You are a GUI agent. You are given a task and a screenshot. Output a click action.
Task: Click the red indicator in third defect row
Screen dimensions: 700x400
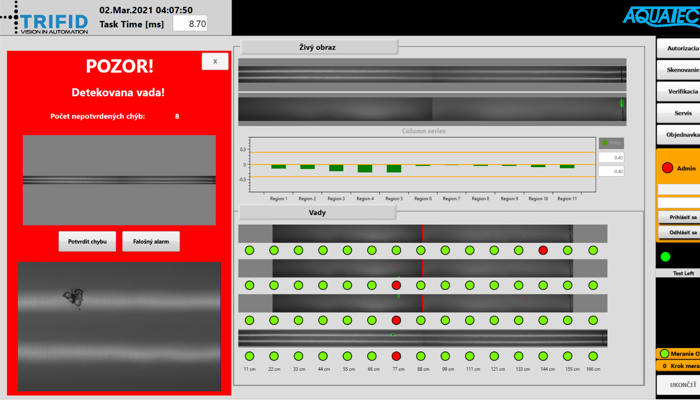point(396,320)
